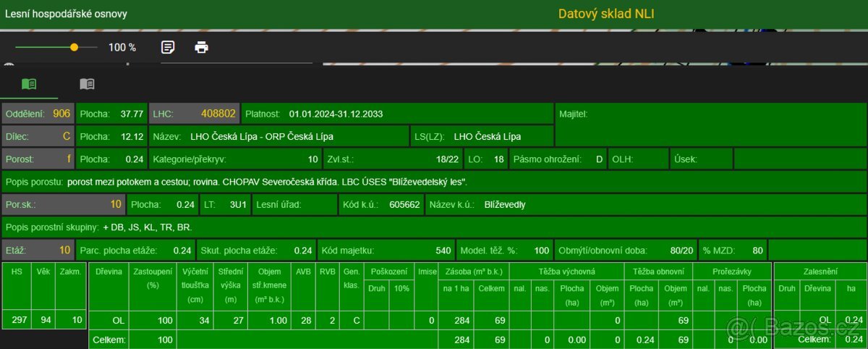
Task: Select the Dílec C field
Action: pyautogui.click(x=38, y=136)
